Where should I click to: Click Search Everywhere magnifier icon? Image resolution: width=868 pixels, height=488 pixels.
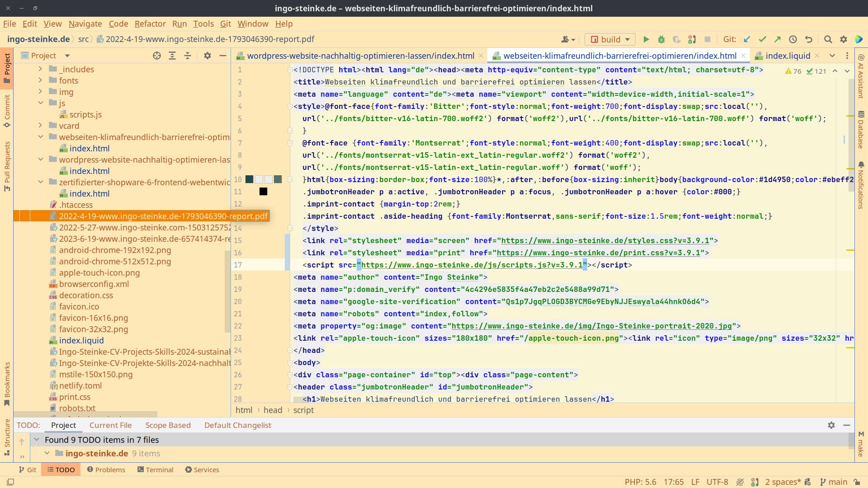(x=828, y=39)
